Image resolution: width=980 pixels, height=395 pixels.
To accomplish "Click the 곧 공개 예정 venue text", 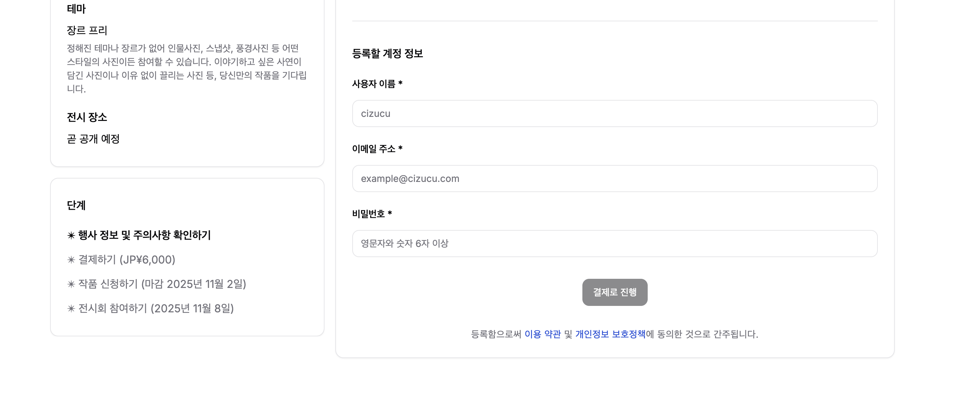I will click(x=93, y=139).
